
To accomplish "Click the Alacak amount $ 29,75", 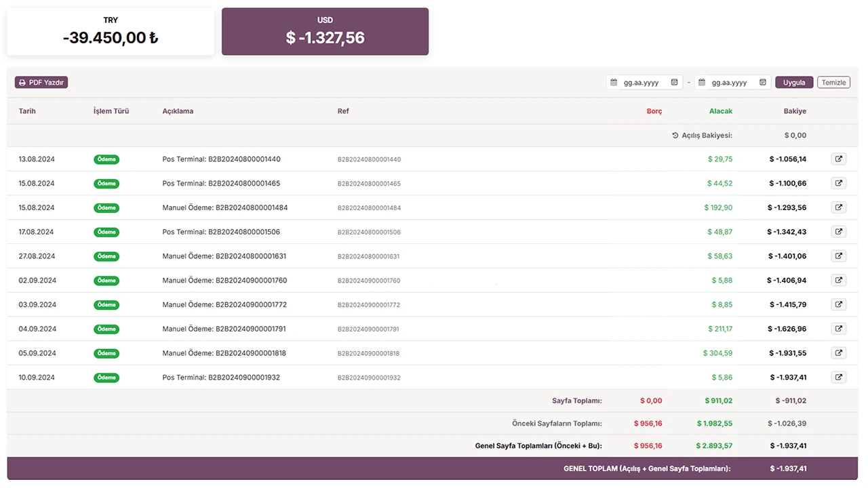I will tap(719, 159).
